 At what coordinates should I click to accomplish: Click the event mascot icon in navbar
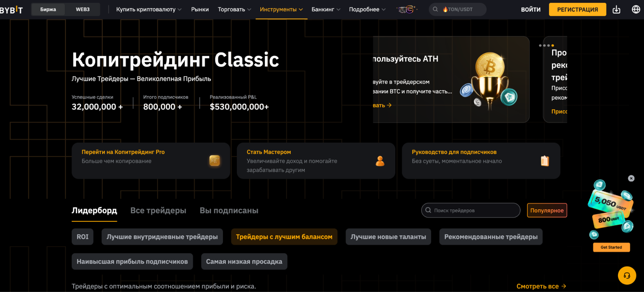[x=407, y=9]
